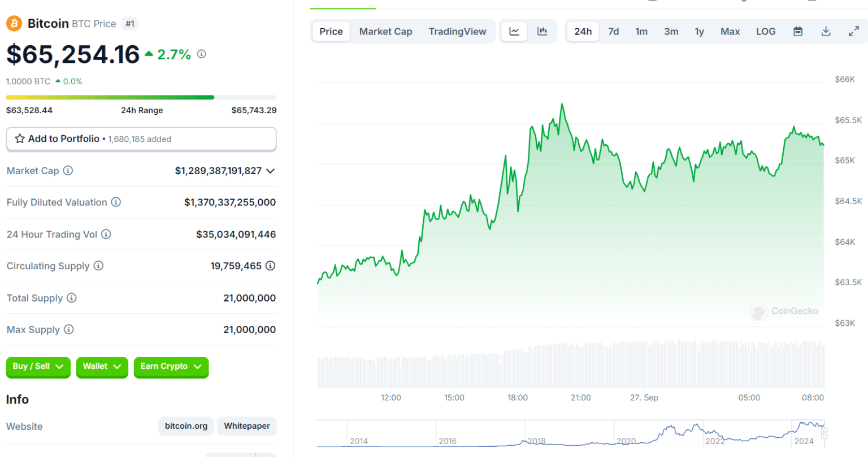The width and height of the screenshot is (868, 457).
Task: Select the Market Cap chart tab
Action: pyautogui.click(x=386, y=32)
